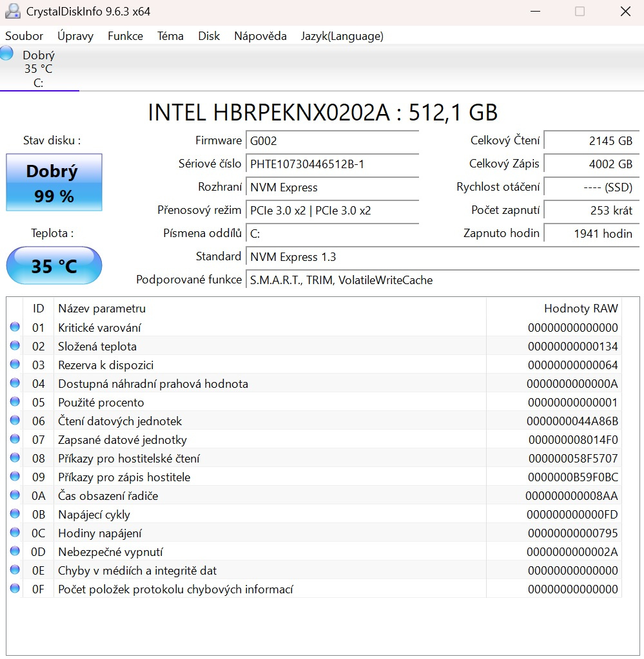
Task: Select the C: drive tab showing Dobrý 35 °C
Action: click(39, 68)
